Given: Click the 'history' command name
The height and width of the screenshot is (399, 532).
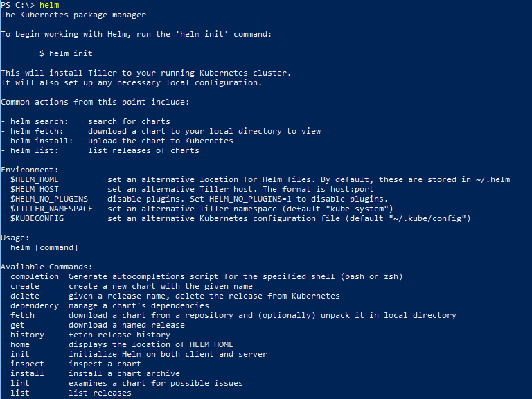Looking at the screenshot, I should (27, 335).
